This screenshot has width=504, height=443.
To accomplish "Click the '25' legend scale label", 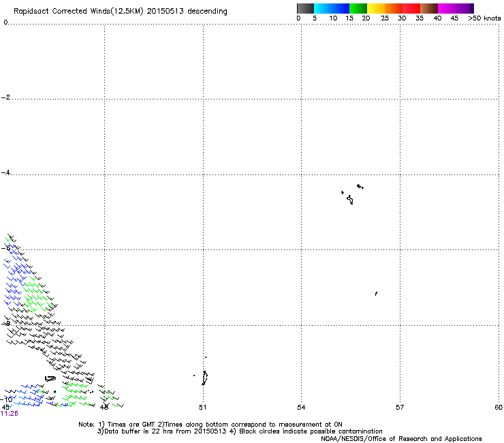I will pyautogui.click(x=385, y=18).
